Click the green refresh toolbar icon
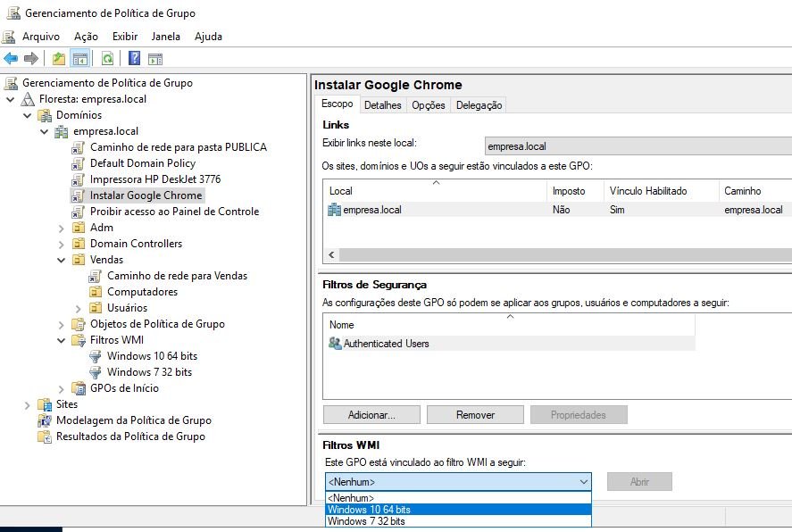 (x=107, y=59)
